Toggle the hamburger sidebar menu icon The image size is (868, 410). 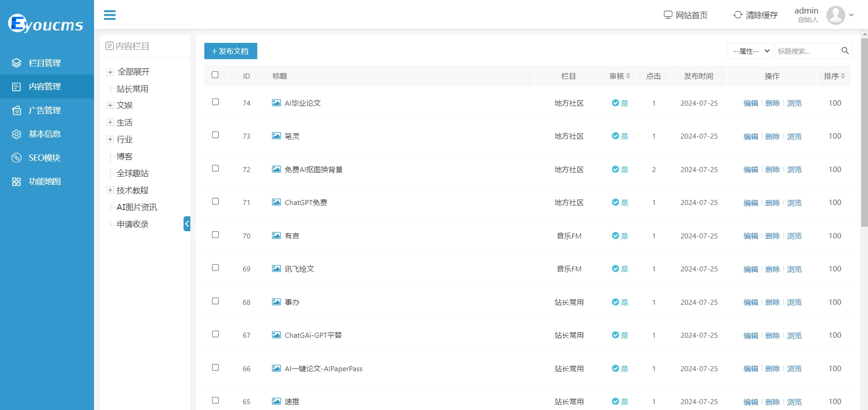110,15
